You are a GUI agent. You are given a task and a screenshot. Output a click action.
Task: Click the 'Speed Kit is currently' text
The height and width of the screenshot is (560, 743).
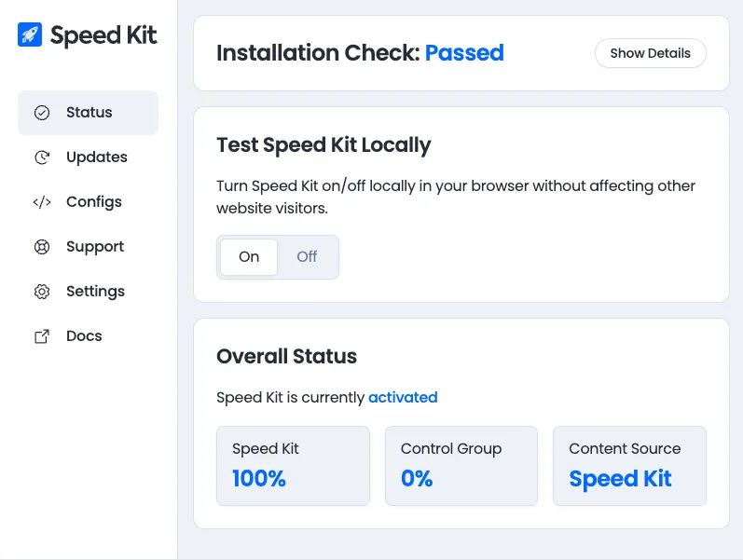tap(291, 397)
